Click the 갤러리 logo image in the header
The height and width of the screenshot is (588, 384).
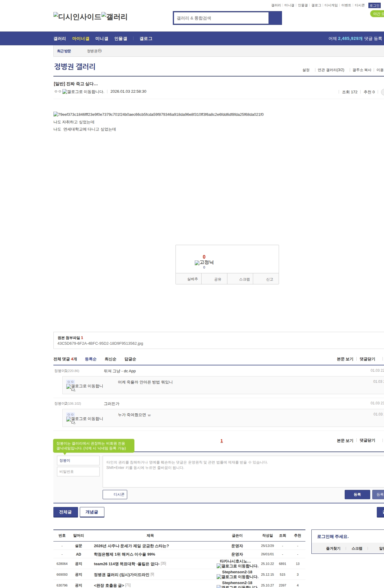click(115, 17)
